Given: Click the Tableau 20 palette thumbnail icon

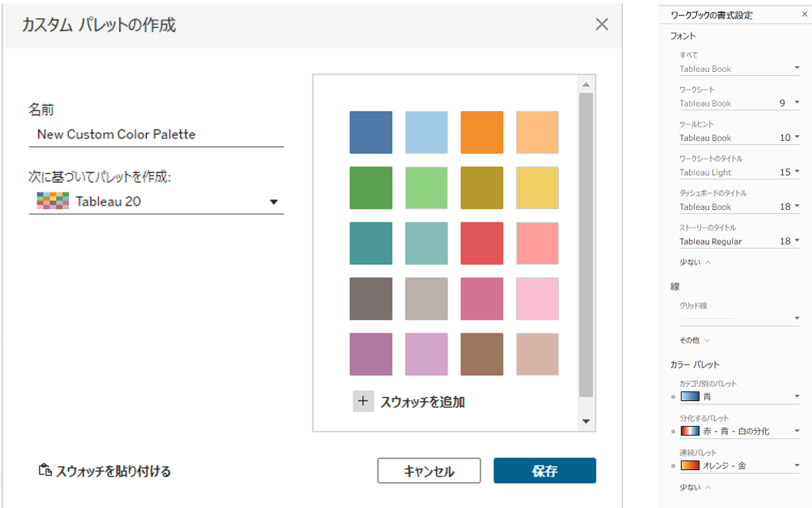Looking at the screenshot, I should tap(52, 201).
